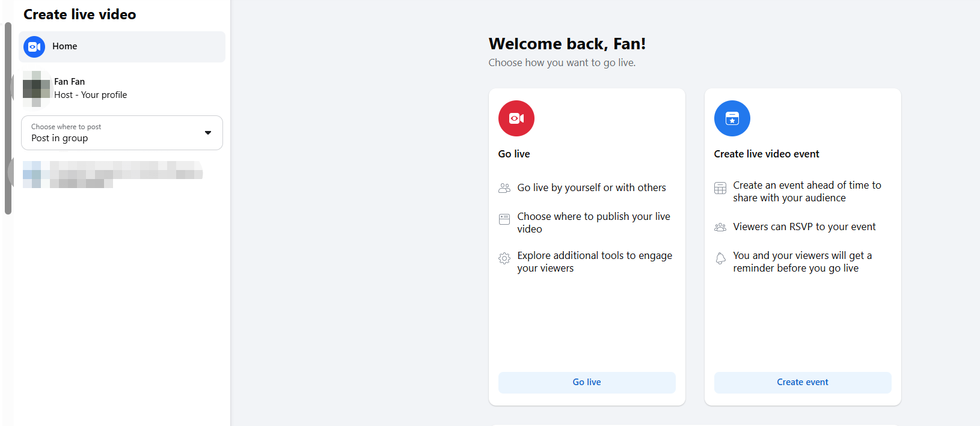Click the gear icon beside 'Explore additional tools'

coord(504,258)
